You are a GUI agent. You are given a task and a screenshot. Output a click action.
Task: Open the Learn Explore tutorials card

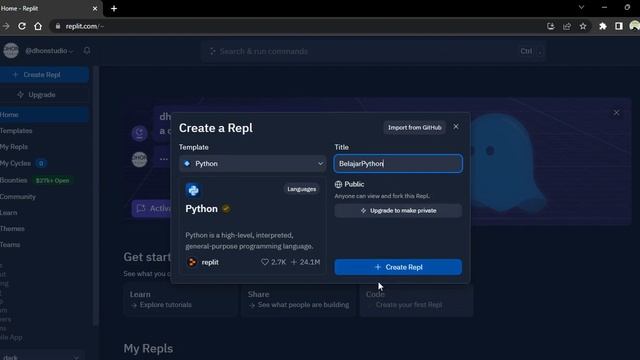pos(180,300)
